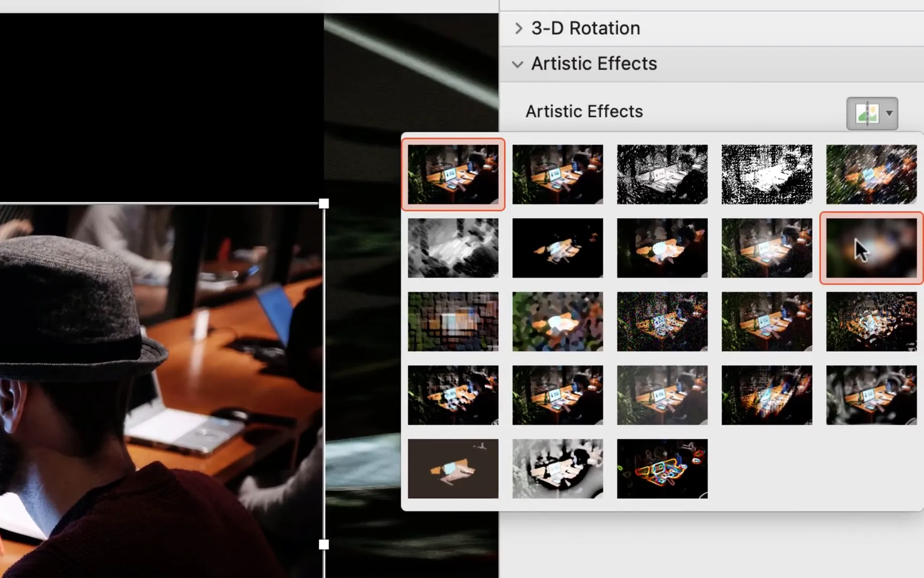The image size is (924, 578).
Task: Apply the Mosaic Bubbles effect
Action: point(767,321)
